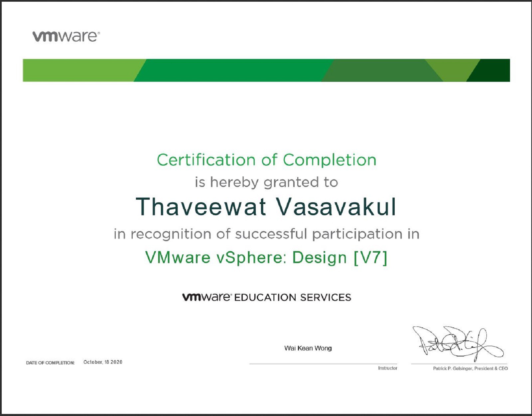Click the VMware logo at top left

click(66, 36)
